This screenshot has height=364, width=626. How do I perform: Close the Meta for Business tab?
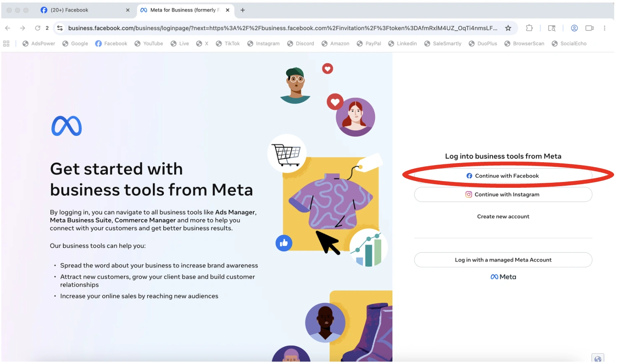tap(227, 10)
